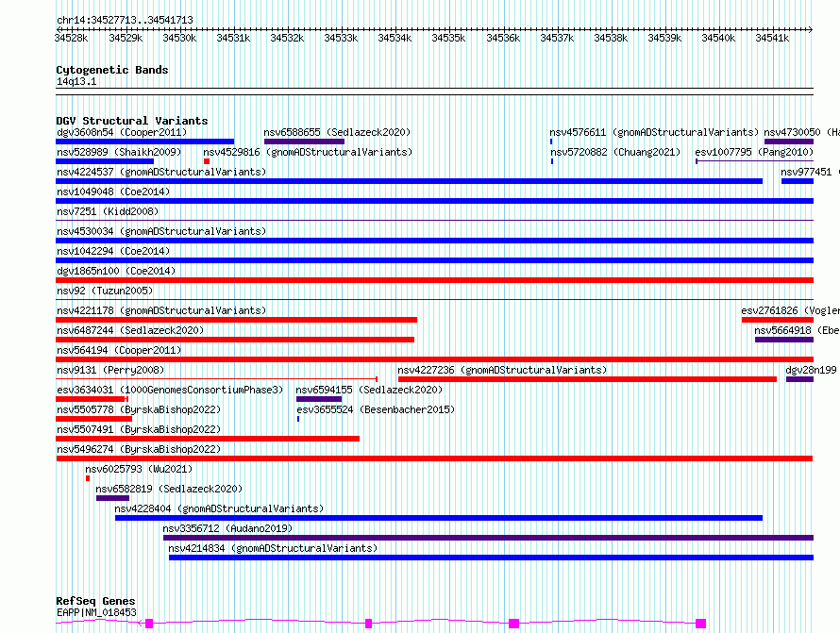840x633 pixels.
Task: Click the 34541k ruler position
Action: tap(772, 38)
